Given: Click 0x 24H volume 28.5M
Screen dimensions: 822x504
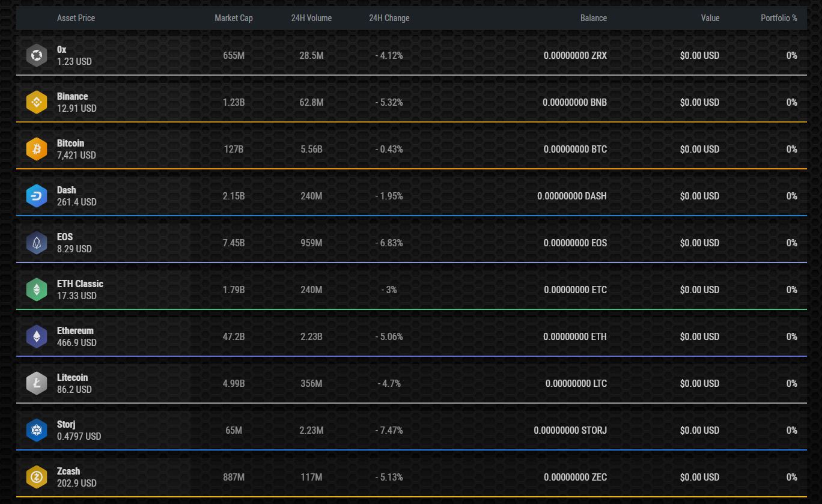Looking at the screenshot, I should [x=311, y=55].
